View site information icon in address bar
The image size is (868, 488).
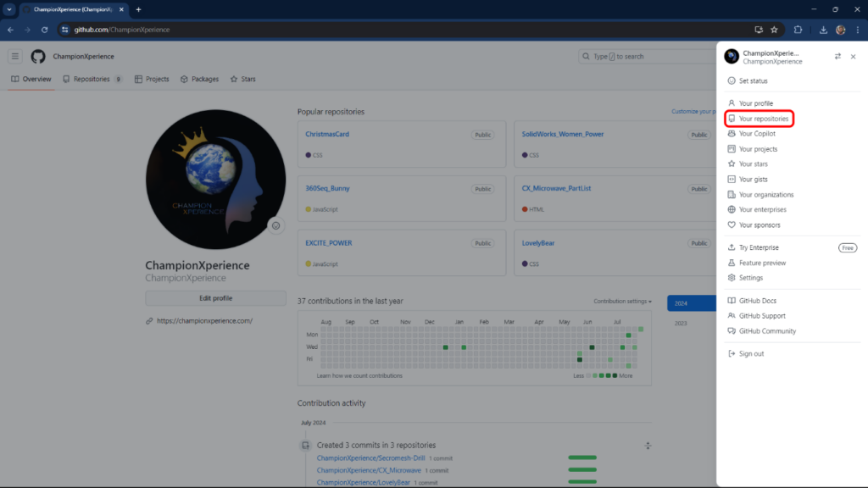pos(64,30)
